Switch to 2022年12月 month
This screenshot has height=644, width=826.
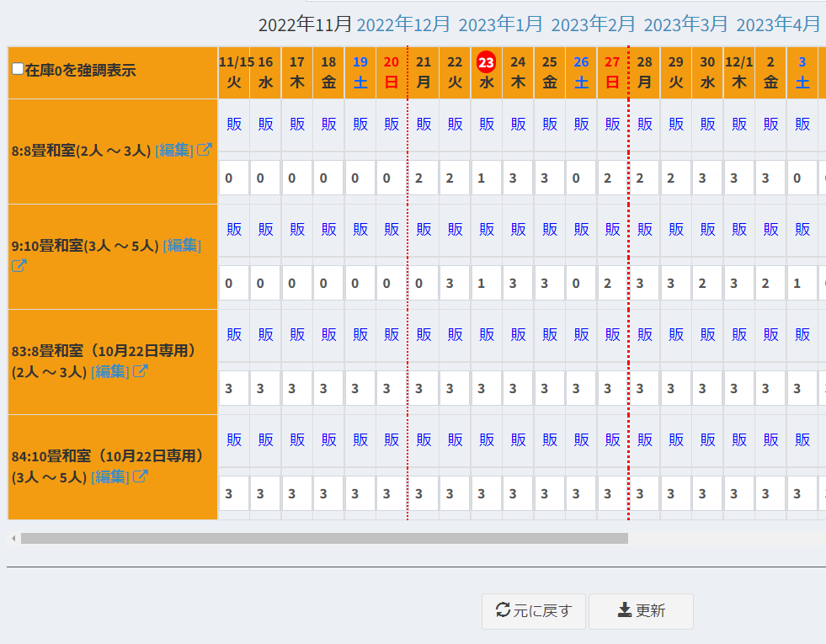click(x=403, y=24)
